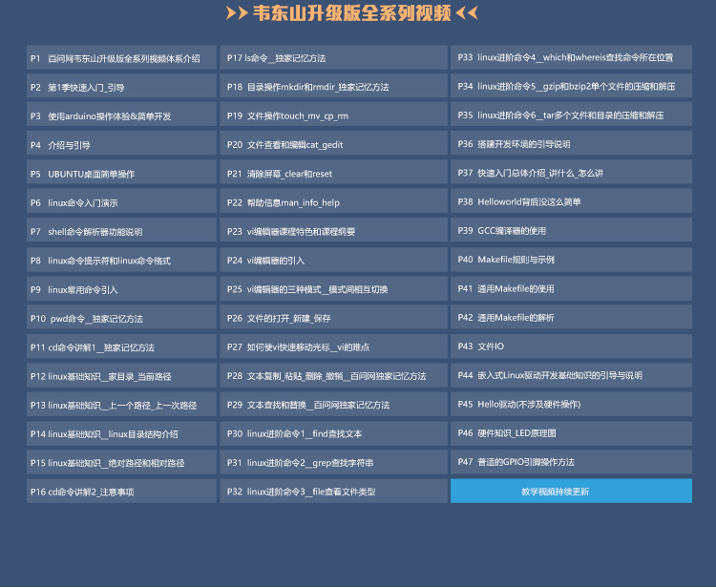Click P20 文件查看和编辑cat_gedit

pyautogui.click(x=334, y=144)
